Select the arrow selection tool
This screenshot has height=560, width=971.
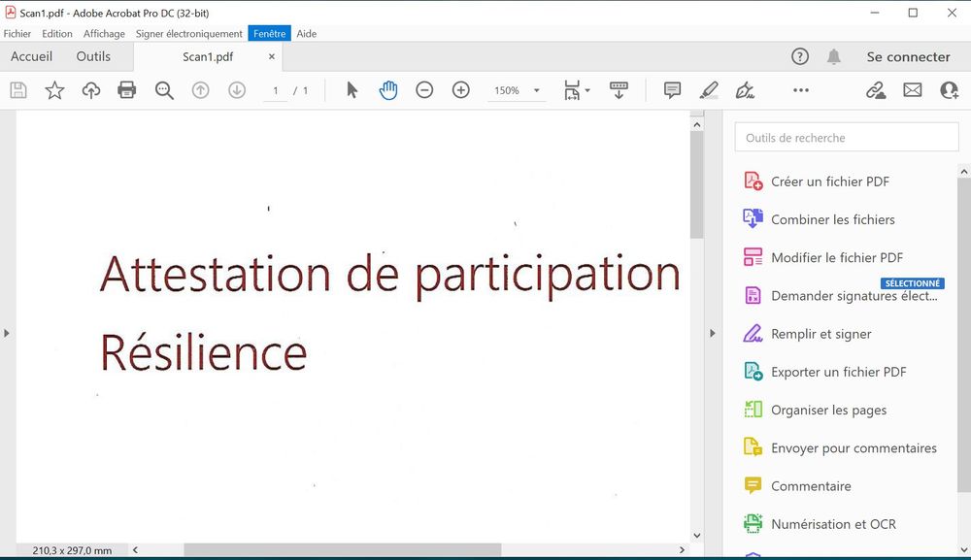(x=352, y=90)
